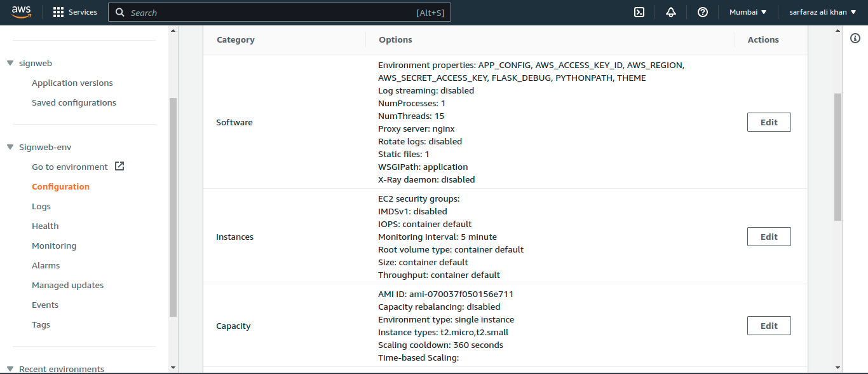Edit the Software configuration
The height and width of the screenshot is (374, 868).
click(769, 121)
